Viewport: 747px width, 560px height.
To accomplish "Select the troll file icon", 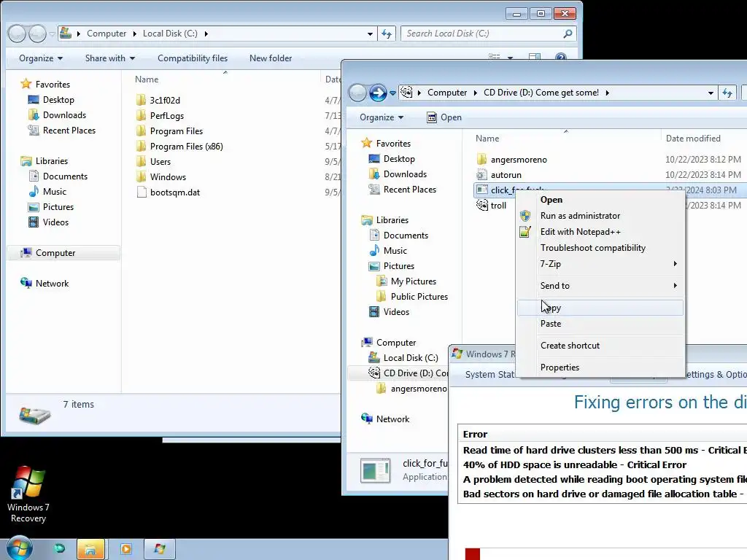I will 482,205.
